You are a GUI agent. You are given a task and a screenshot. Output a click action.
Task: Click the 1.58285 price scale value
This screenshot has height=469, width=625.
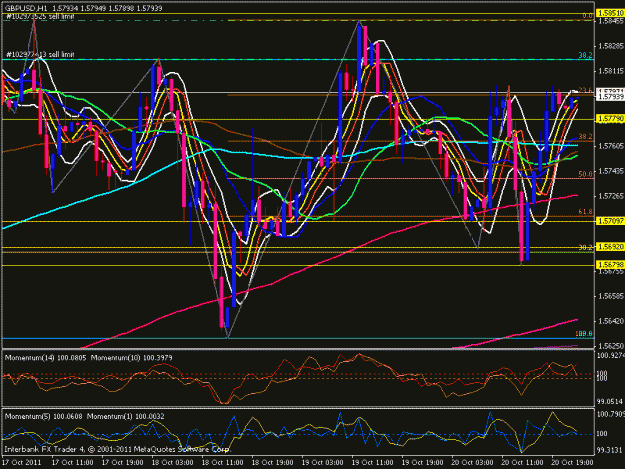click(611, 46)
